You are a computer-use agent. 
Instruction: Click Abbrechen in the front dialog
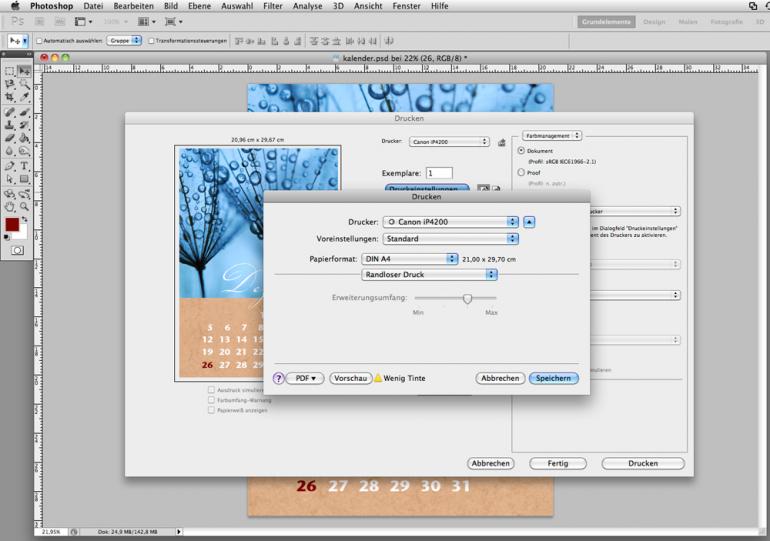(500, 378)
